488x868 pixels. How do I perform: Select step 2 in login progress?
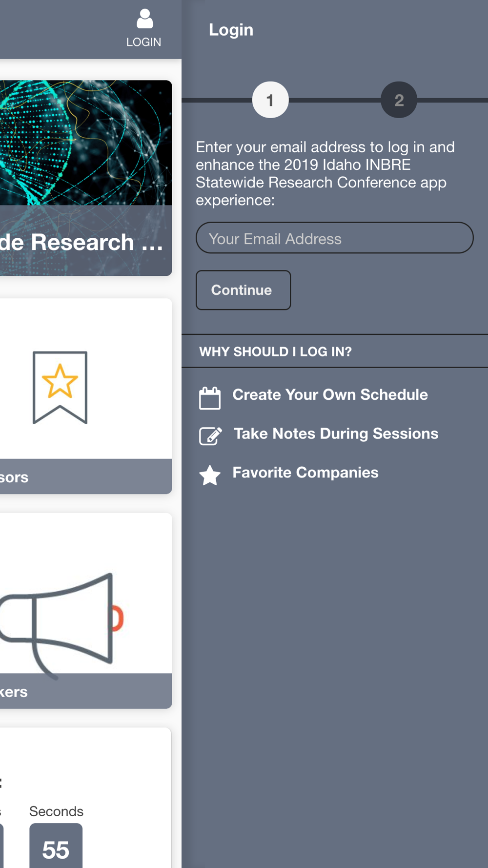point(399,100)
